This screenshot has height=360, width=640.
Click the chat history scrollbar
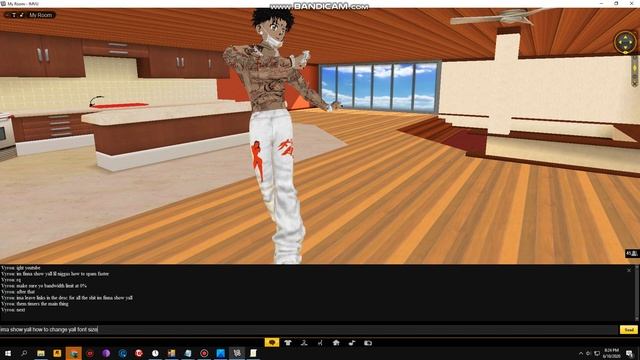tap(637, 293)
